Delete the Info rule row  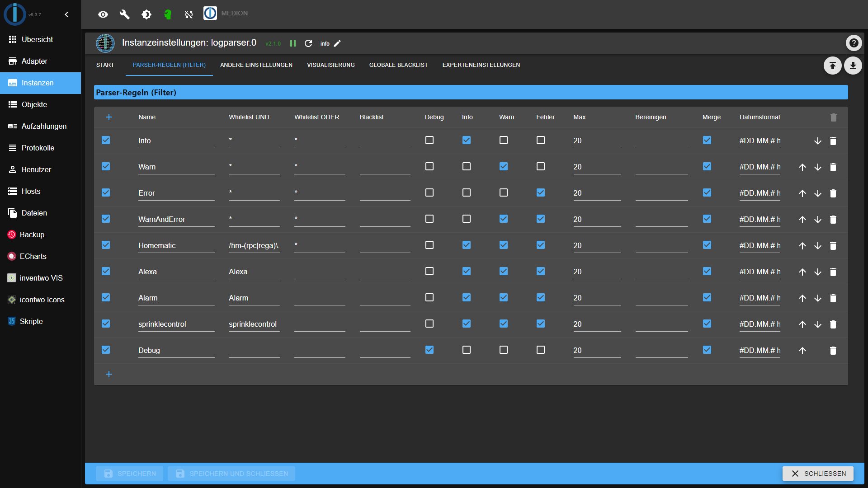(x=833, y=141)
